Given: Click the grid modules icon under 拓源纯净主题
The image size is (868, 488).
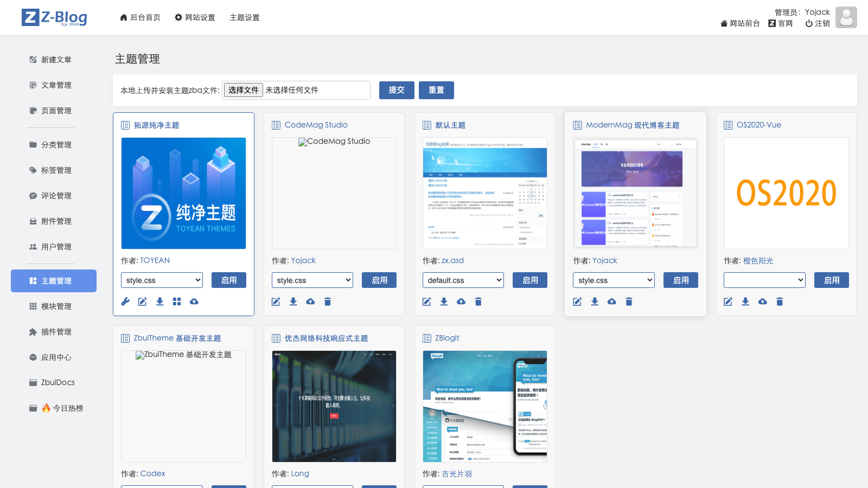Looking at the screenshot, I should (x=177, y=301).
